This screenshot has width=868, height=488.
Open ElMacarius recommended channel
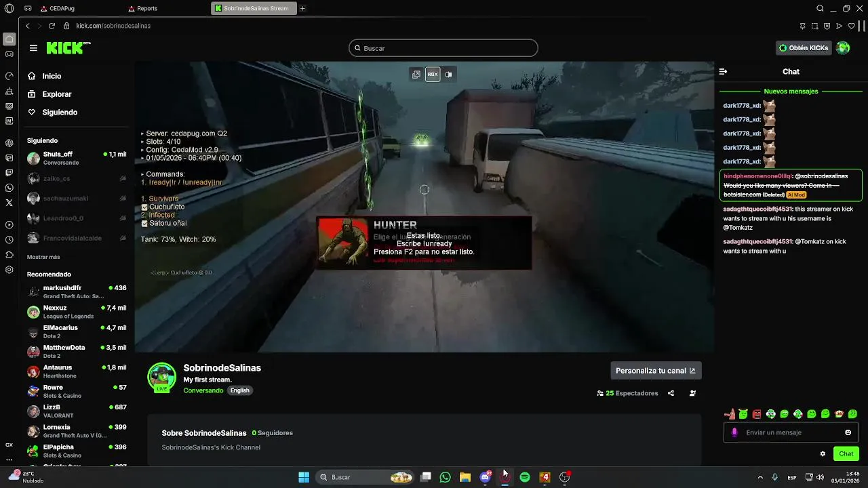point(77,331)
